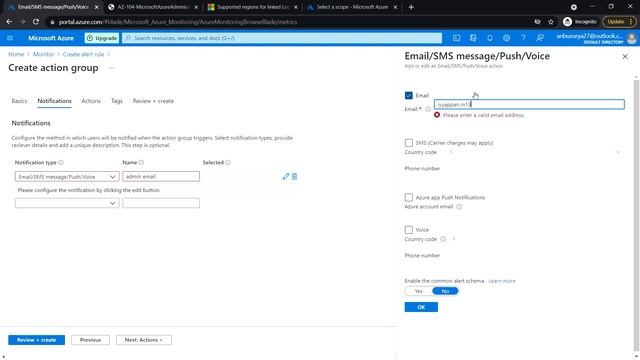Screen dimensions: 640x360
Task: Open the notifications bell
Action: [x=490, y=38]
